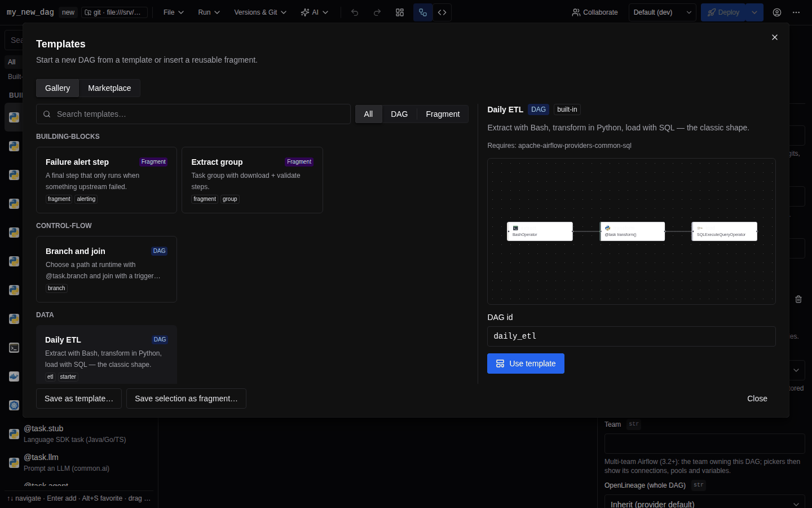Click the @task.llm operator entry
This screenshot has width=812, height=508.
[x=79, y=462]
